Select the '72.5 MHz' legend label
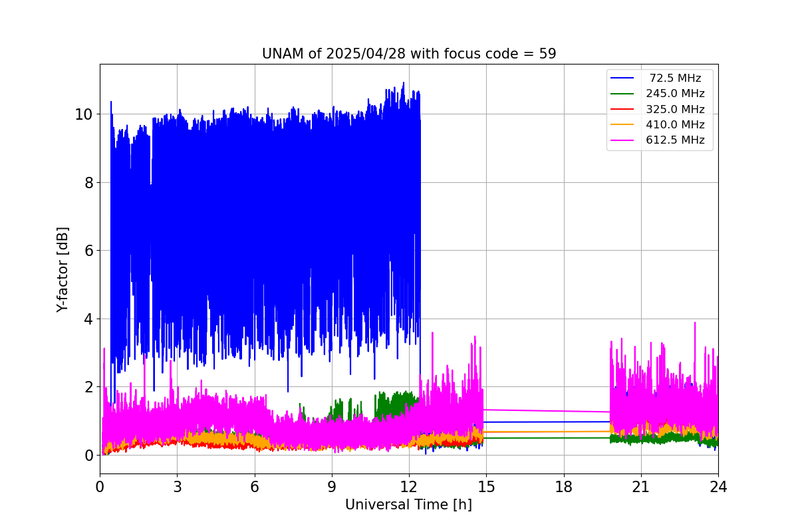This screenshot has width=798, height=532. pyautogui.click(x=675, y=78)
